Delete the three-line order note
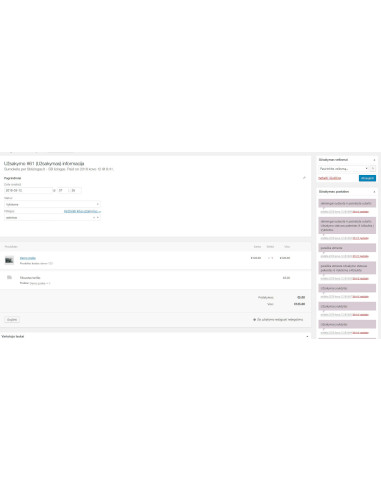The height and width of the screenshot is (492, 381). 360,238
